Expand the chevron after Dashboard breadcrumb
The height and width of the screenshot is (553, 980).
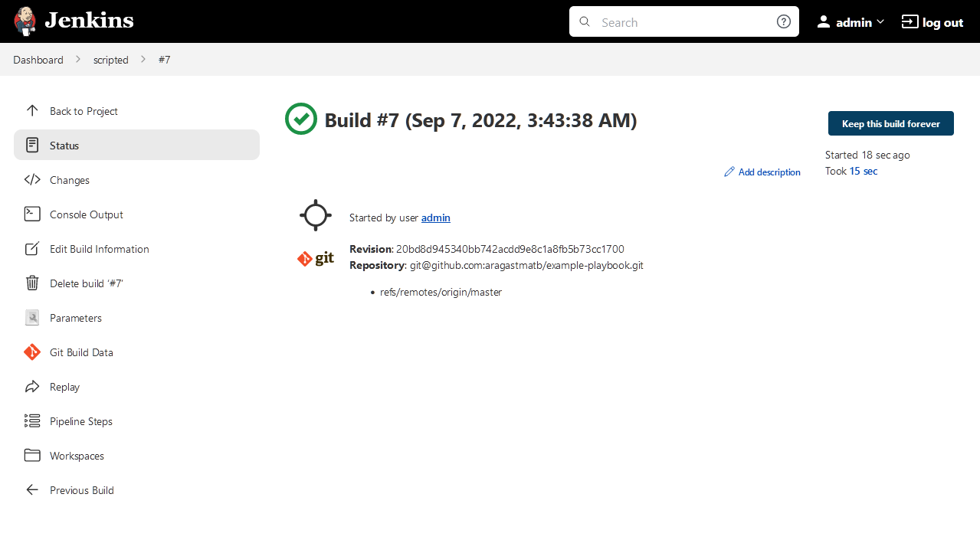(x=78, y=60)
